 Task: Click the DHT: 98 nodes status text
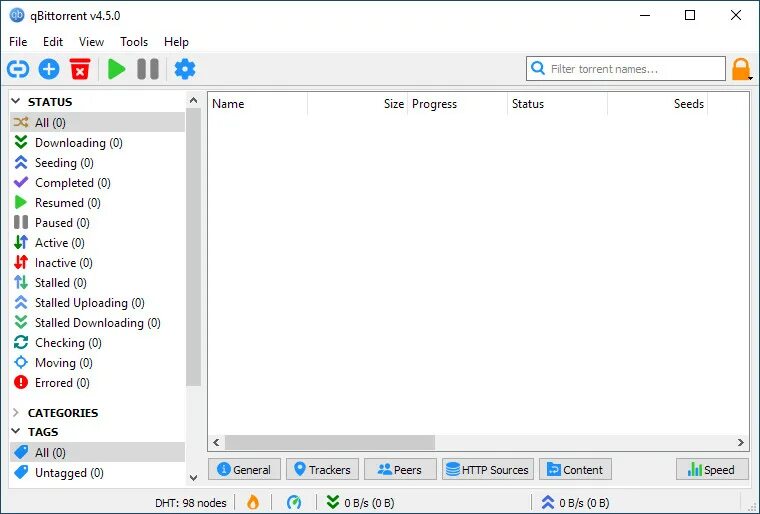[x=190, y=503]
